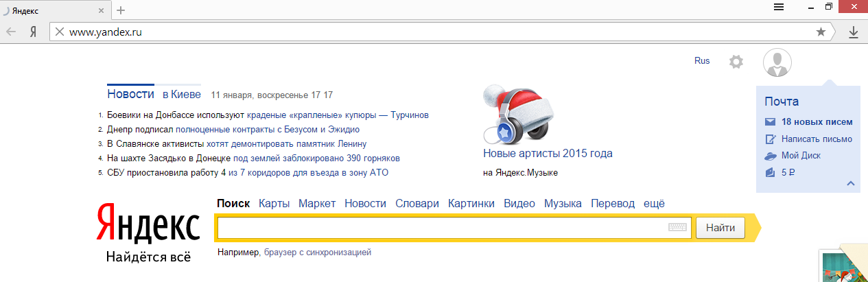Screen dimensions: 868x282
Task: Click the back navigation arrow
Action: (x=11, y=32)
